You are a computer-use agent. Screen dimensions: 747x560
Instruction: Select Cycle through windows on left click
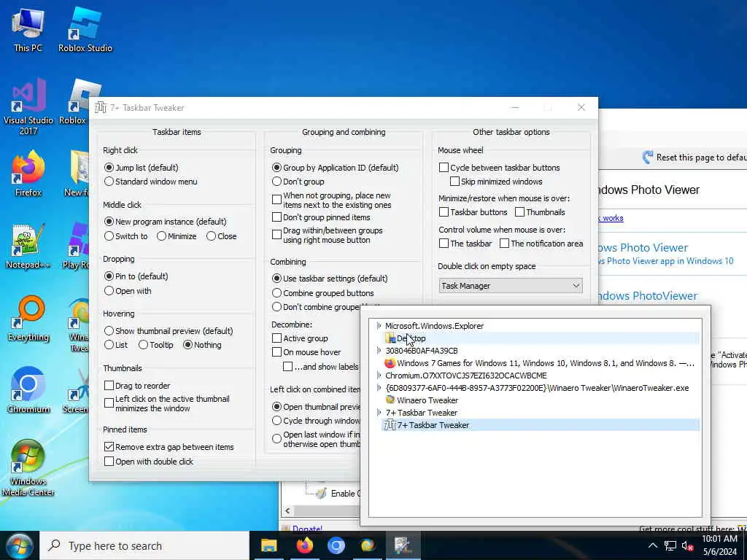pyautogui.click(x=276, y=421)
